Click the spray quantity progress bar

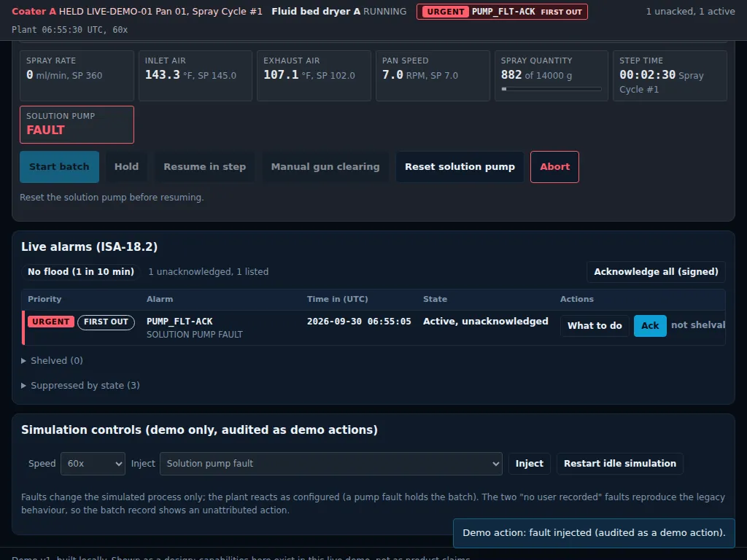tap(551, 89)
